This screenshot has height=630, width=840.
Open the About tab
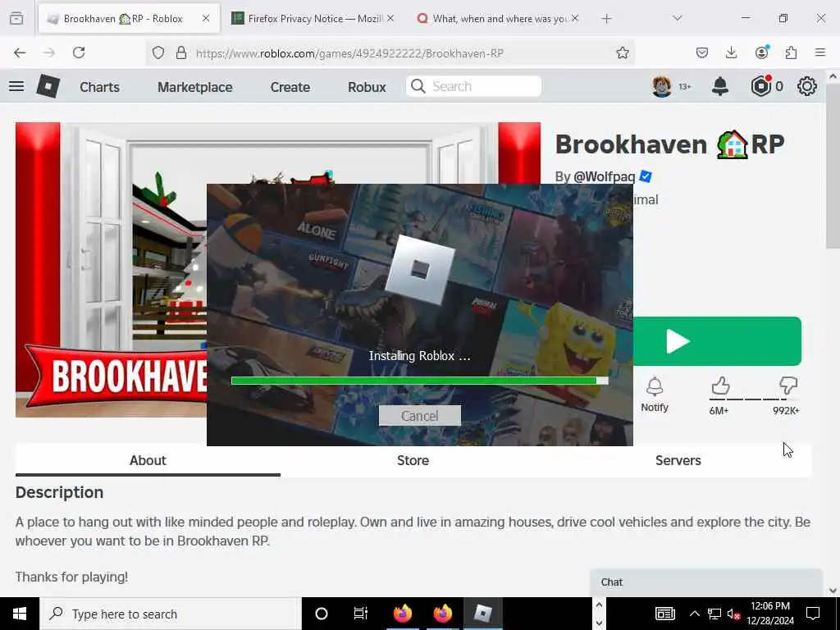pos(148,460)
